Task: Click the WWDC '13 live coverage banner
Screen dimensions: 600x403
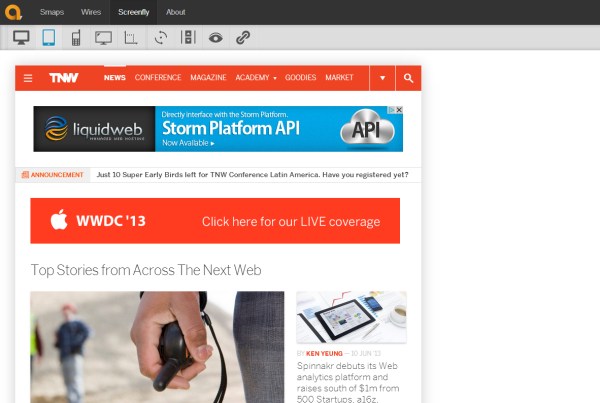Action: [x=215, y=221]
